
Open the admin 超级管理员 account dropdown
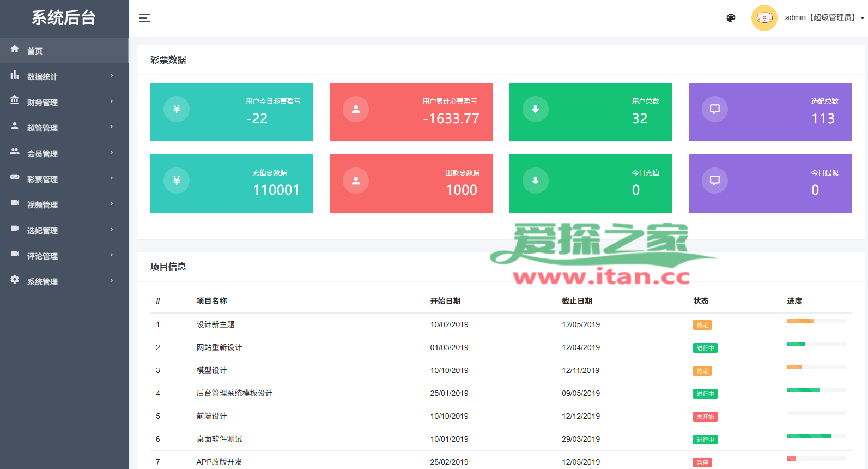(x=824, y=18)
